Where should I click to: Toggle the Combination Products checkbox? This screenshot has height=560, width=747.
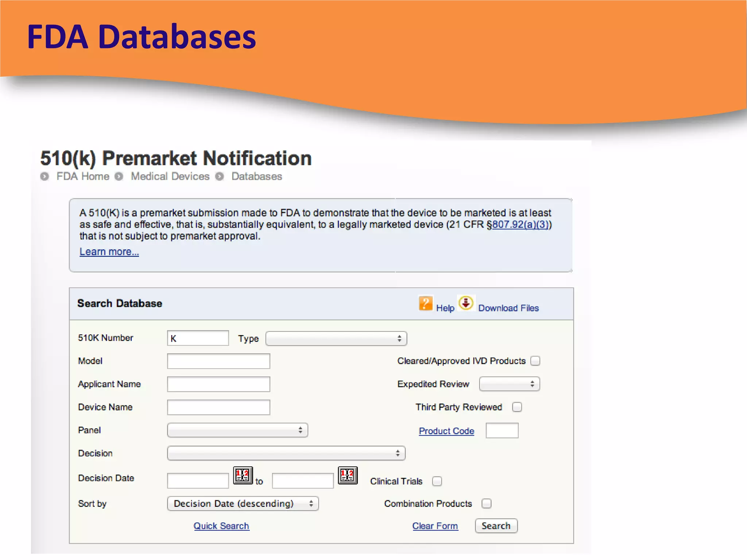tap(486, 503)
